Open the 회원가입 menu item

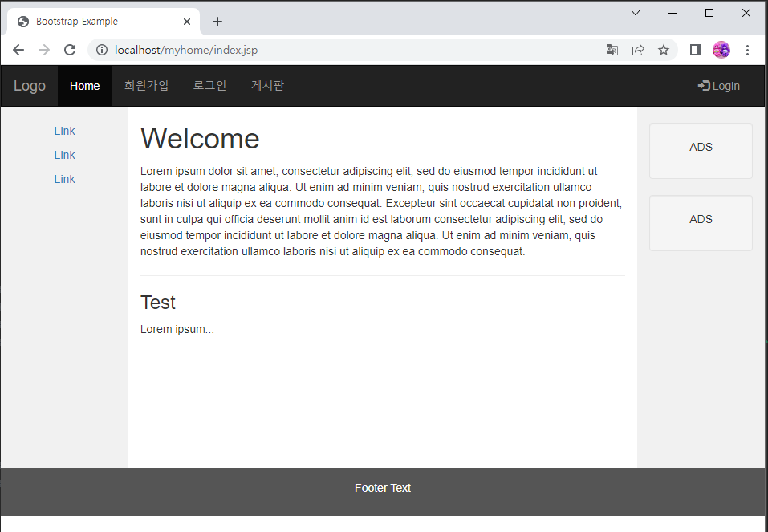coord(146,86)
